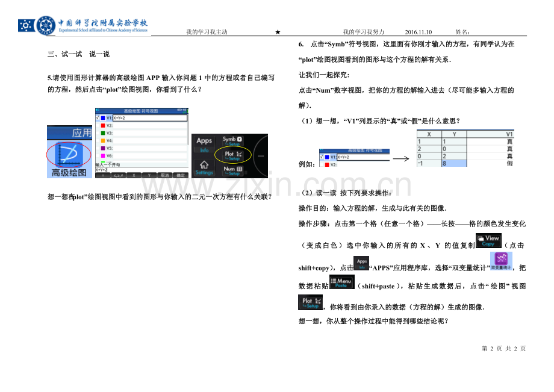Select the 双变量统计 purple app icon
This screenshot has width=554, height=392.
pyautogui.click(x=501, y=261)
